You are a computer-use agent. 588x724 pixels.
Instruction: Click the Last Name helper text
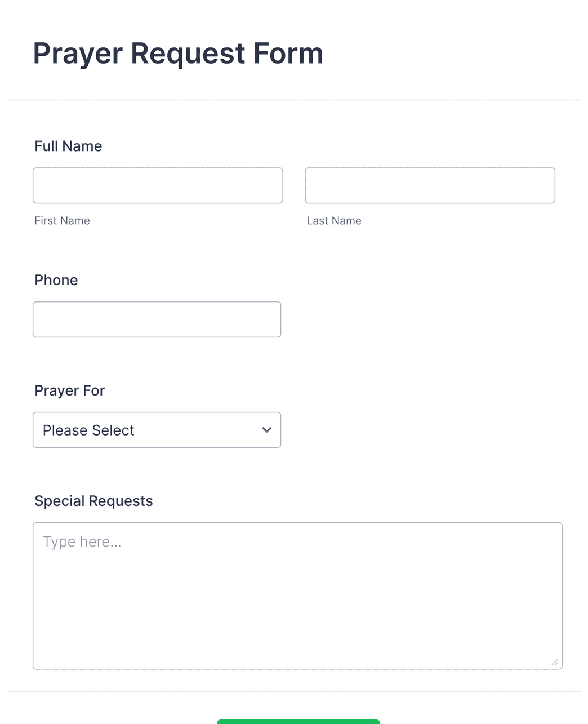point(334,220)
